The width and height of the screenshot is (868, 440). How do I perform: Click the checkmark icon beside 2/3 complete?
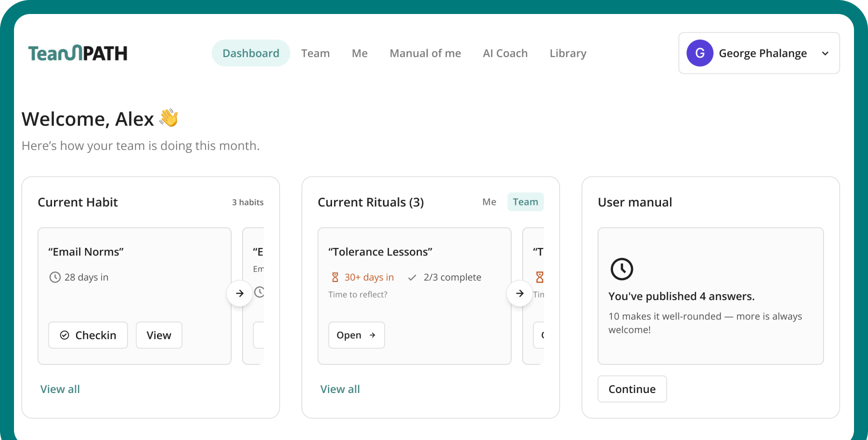[412, 277]
